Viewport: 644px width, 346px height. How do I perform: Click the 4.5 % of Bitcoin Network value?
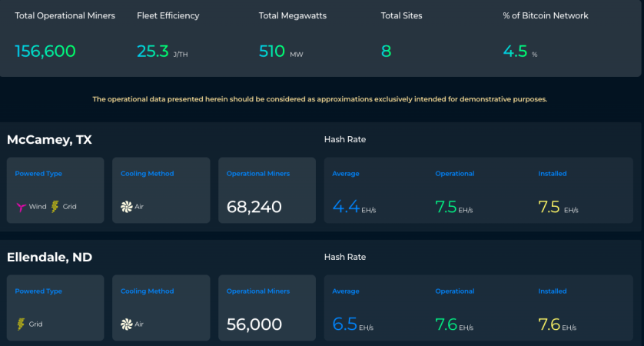coord(520,52)
